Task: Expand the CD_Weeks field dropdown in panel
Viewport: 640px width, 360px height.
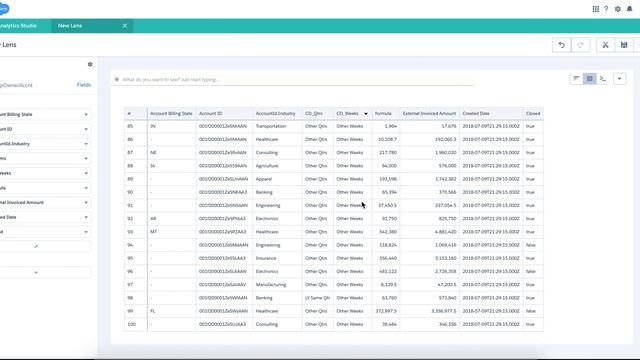Action: [86, 173]
